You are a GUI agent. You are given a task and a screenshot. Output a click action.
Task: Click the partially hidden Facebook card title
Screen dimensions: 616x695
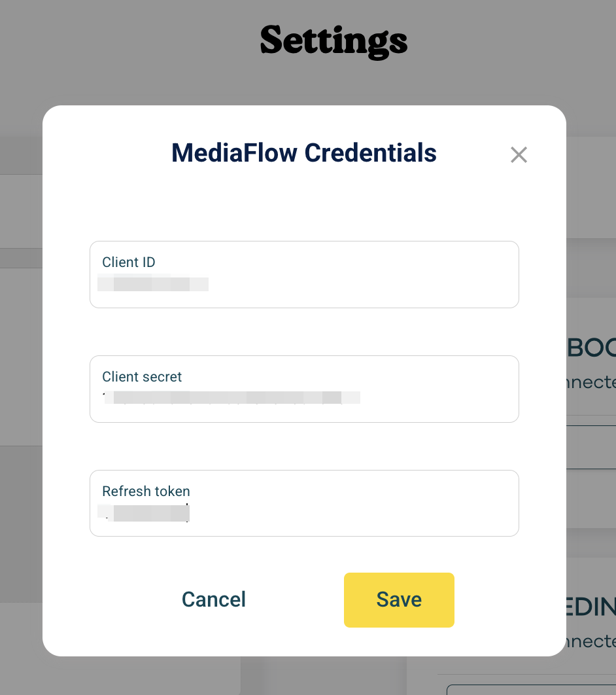591,348
